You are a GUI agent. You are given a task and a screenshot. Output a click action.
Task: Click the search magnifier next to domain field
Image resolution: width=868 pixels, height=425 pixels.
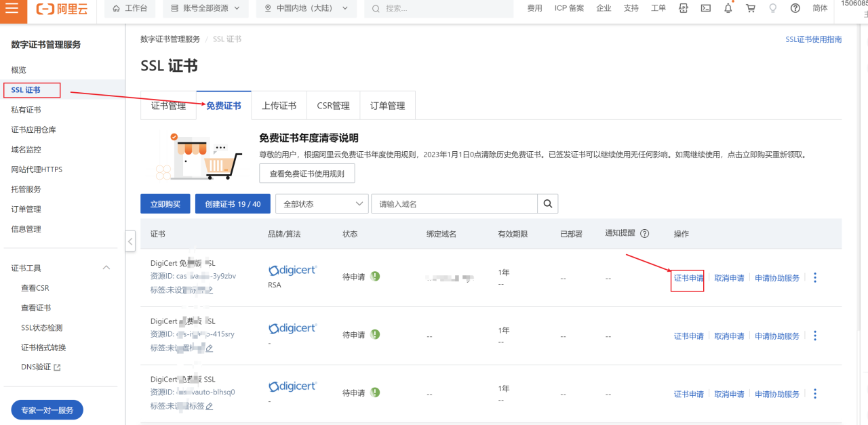point(548,204)
